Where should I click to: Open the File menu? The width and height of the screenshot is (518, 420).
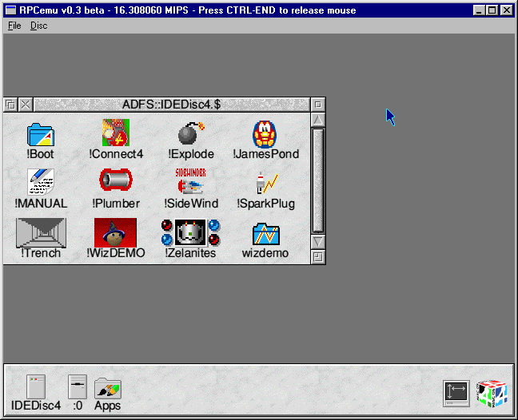tap(14, 26)
